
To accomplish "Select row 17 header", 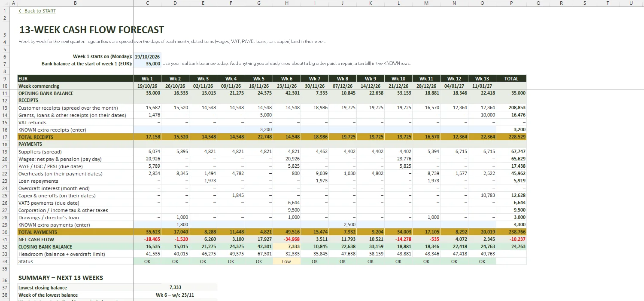I will click(5, 137).
